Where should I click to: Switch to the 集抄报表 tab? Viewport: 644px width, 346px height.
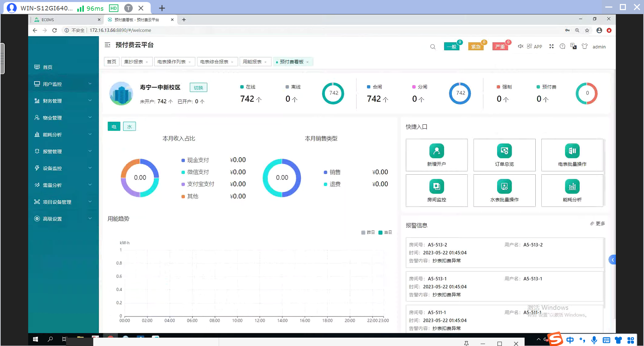point(133,62)
